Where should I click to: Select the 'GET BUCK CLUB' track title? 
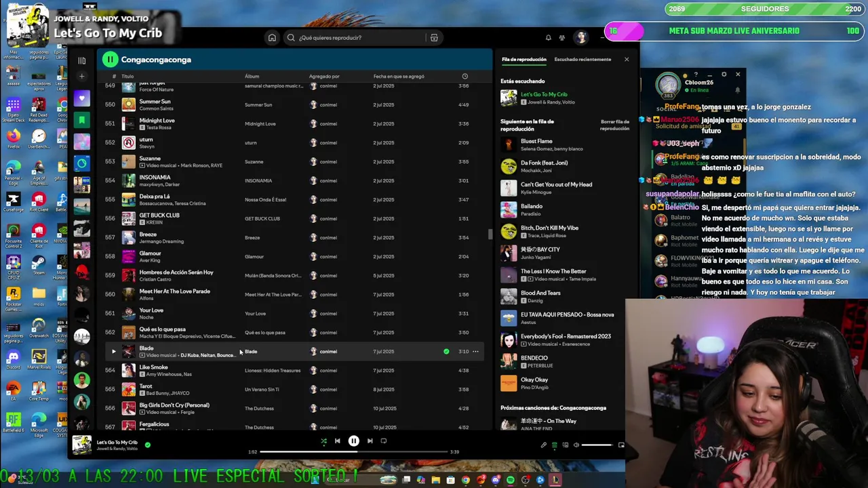click(x=159, y=216)
